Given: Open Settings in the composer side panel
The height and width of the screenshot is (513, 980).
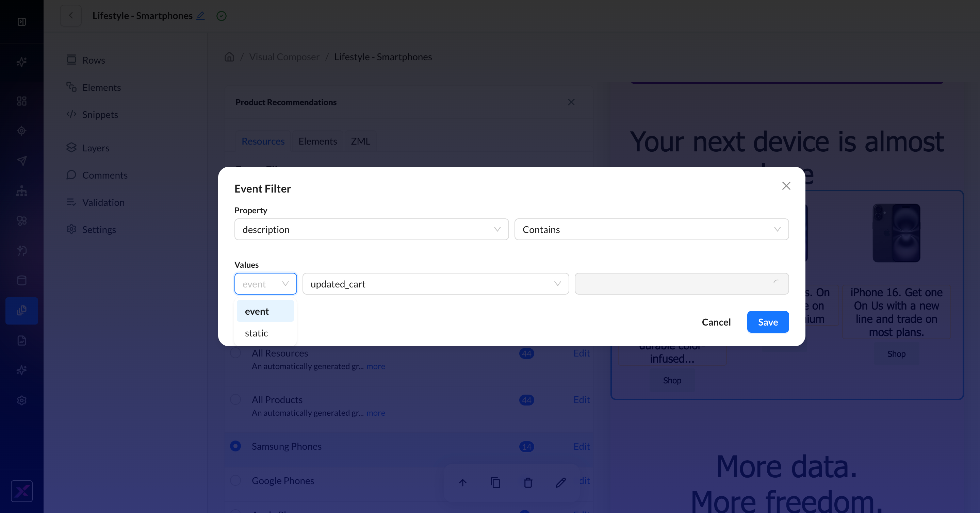Looking at the screenshot, I should (x=99, y=229).
